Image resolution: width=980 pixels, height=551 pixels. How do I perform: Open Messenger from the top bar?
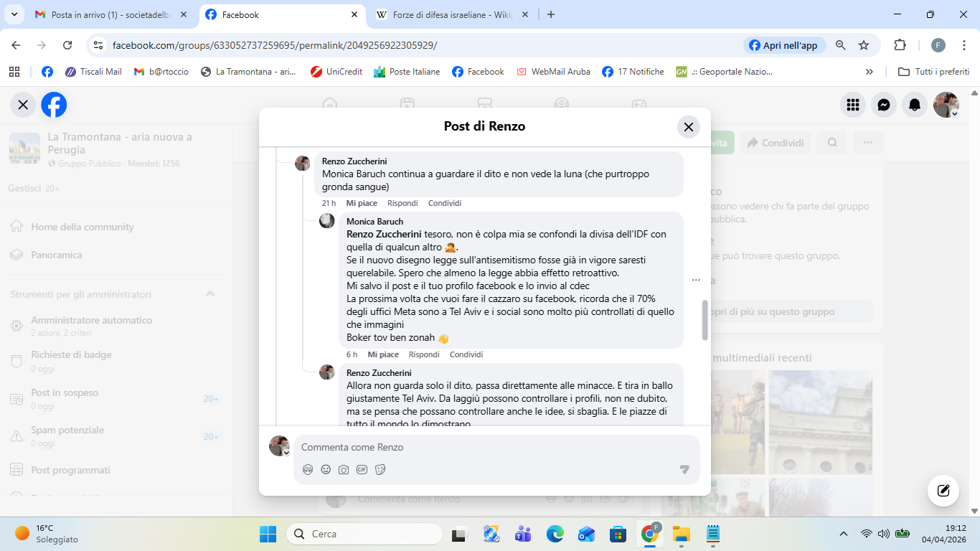pyautogui.click(x=884, y=105)
